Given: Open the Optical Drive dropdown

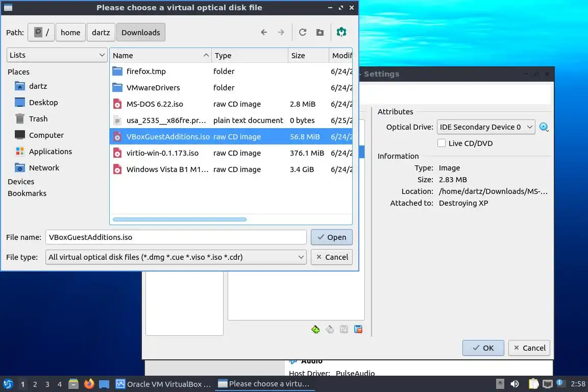Looking at the screenshot, I should tap(485, 127).
